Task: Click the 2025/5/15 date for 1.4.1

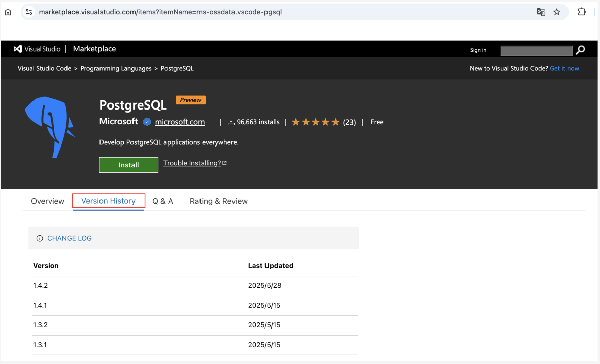Action: 264,306
